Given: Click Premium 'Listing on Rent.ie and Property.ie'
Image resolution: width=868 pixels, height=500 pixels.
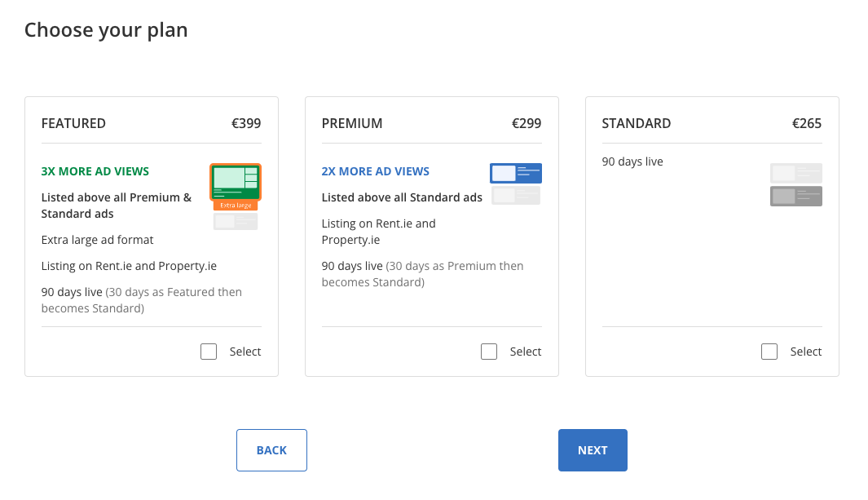Looking at the screenshot, I should (x=379, y=232).
